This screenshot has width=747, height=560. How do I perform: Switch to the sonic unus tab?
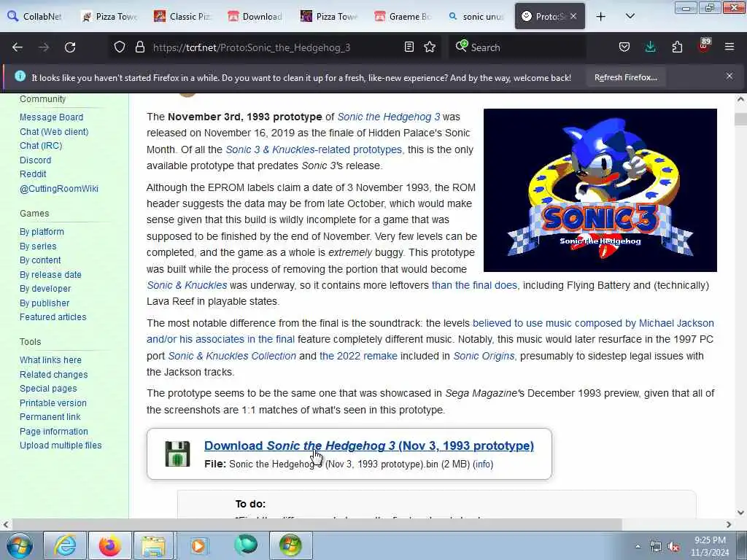[476, 17]
